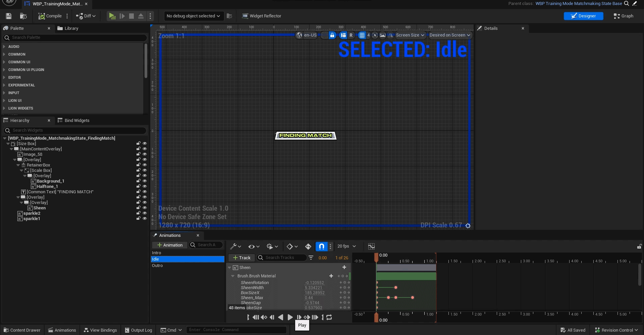The image size is (644, 335).
Task: Toggle the sequencer snapping magnet icon
Action: tap(321, 247)
